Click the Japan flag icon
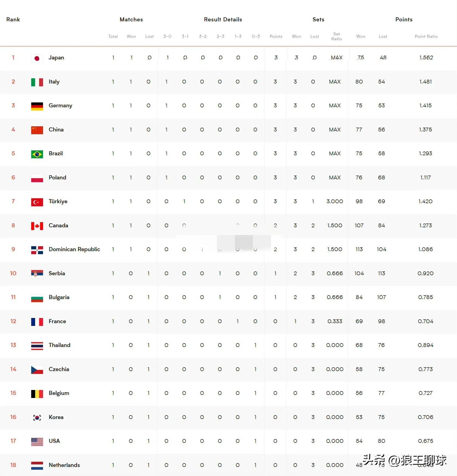Viewport: 457px width, 476px height. click(x=37, y=58)
